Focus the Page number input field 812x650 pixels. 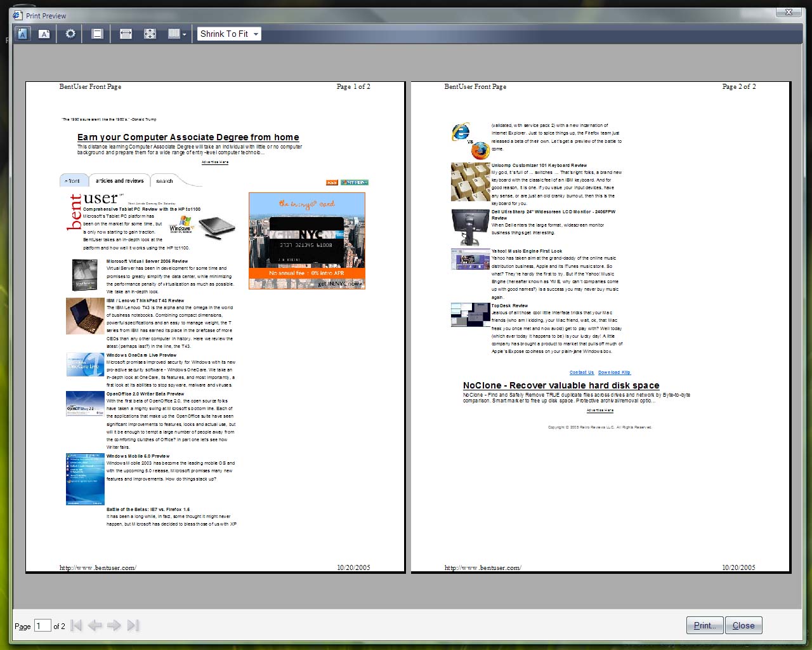[x=43, y=626]
